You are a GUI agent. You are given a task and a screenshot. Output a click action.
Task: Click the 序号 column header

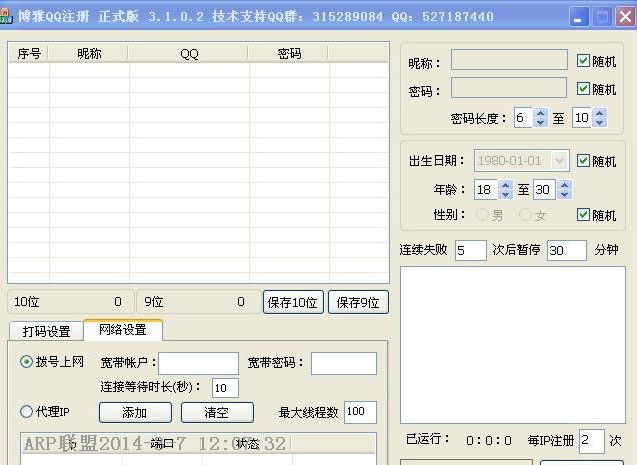coord(29,53)
